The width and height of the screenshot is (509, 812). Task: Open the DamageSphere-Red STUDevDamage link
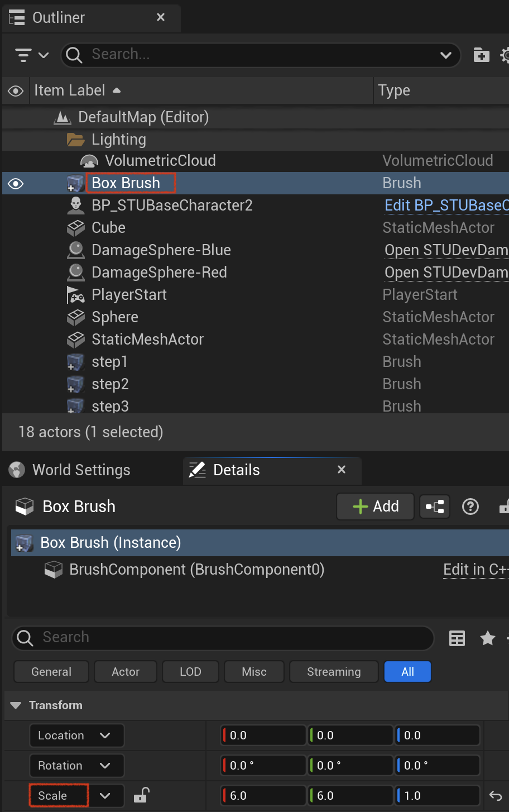click(446, 273)
